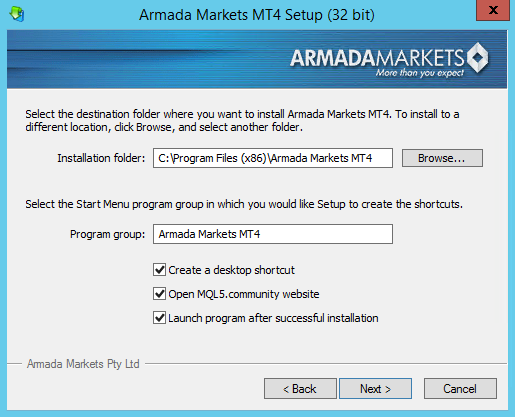Click the destination folder instruction text
Viewport: 515px width, 417px height.
pos(242,121)
